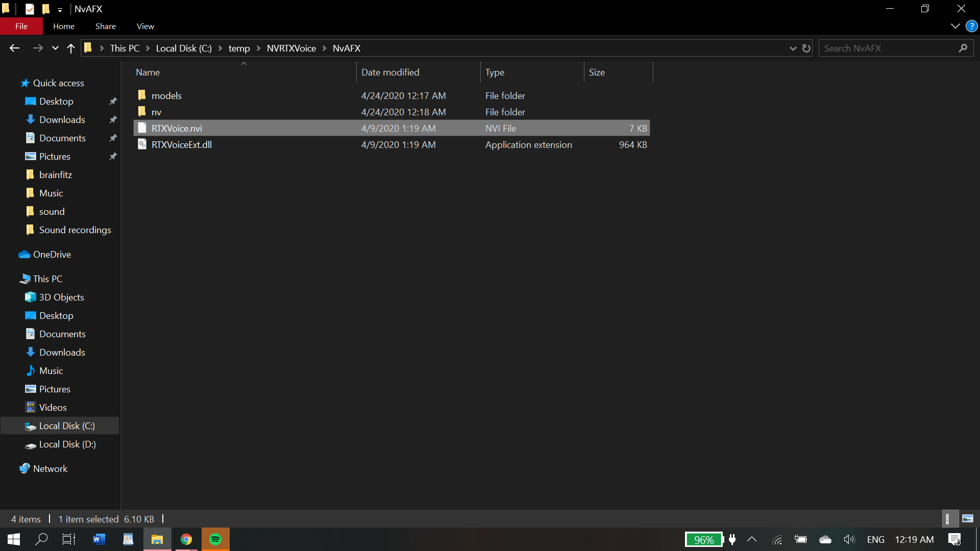The image size is (980, 551).
Task: Expand subfolders arrow after NVRTXVoice breadcrumb
Action: point(325,48)
